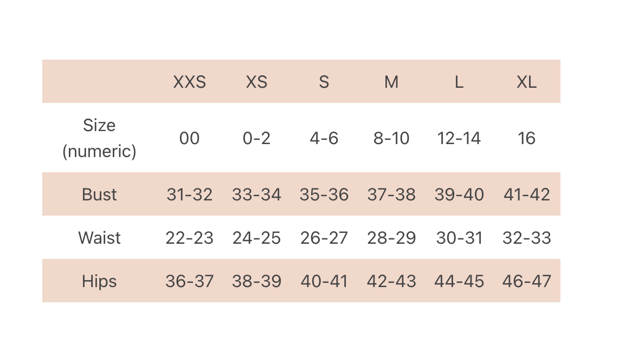Click the hips measurement 46-47 cell
The width and height of the screenshot is (619, 364).
click(x=526, y=281)
